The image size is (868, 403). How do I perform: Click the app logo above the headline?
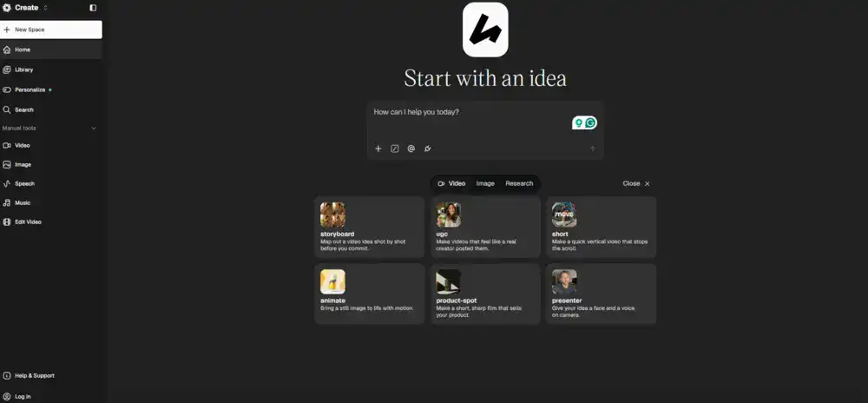[485, 30]
